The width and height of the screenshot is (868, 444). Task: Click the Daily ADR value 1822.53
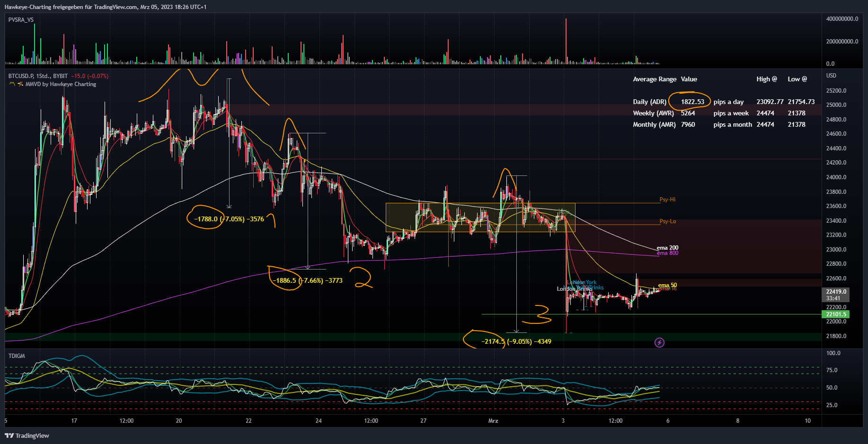point(692,102)
